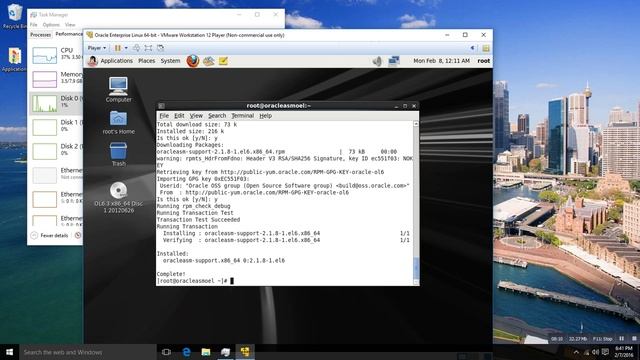Click the taskbar clock showing 6:41 PM
The image size is (640, 360).
click(623, 352)
